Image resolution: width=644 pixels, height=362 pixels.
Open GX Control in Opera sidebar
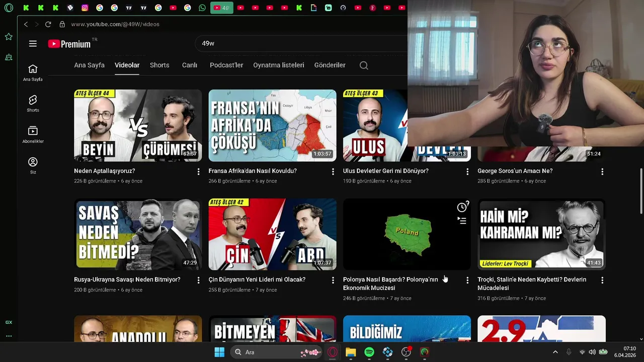pyautogui.click(x=9, y=322)
